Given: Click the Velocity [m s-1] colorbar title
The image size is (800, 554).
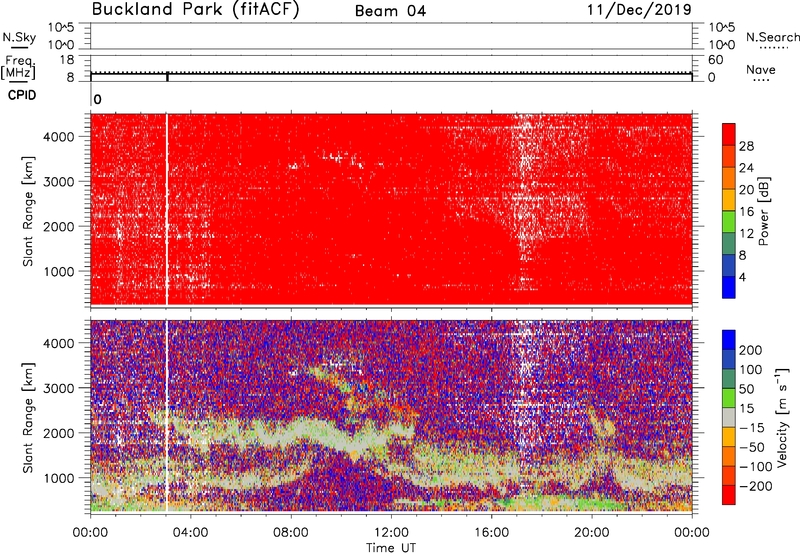Looking at the screenshot, I should click(782, 417).
